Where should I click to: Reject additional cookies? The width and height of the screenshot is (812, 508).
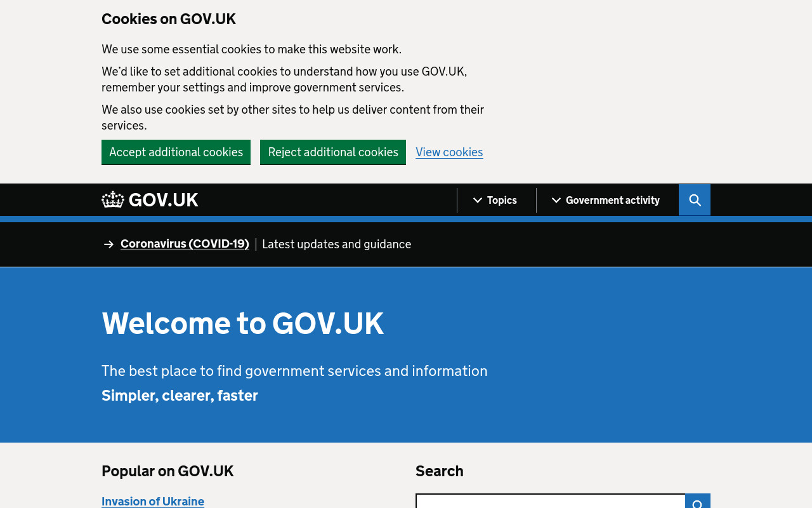pos(333,152)
